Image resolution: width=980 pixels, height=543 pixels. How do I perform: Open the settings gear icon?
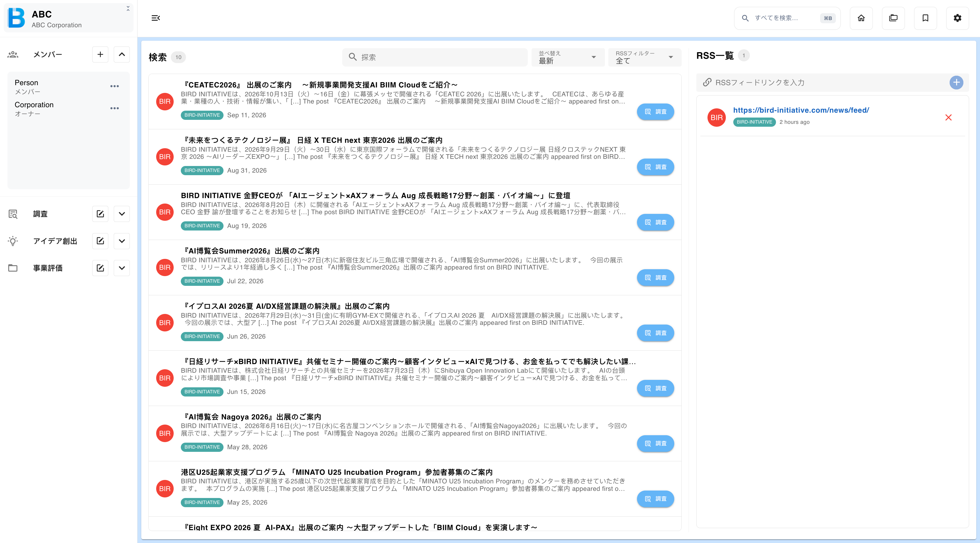[958, 18]
